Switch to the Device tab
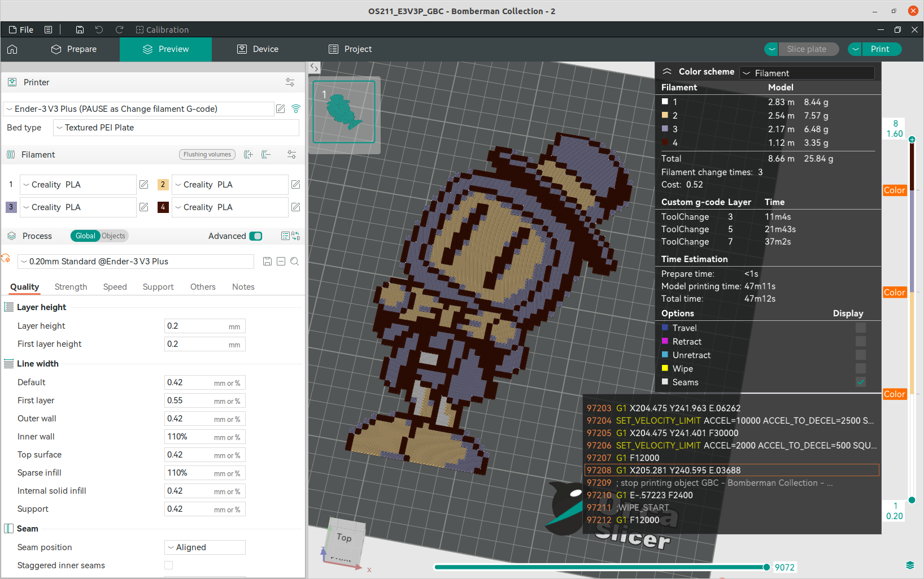 click(258, 49)
